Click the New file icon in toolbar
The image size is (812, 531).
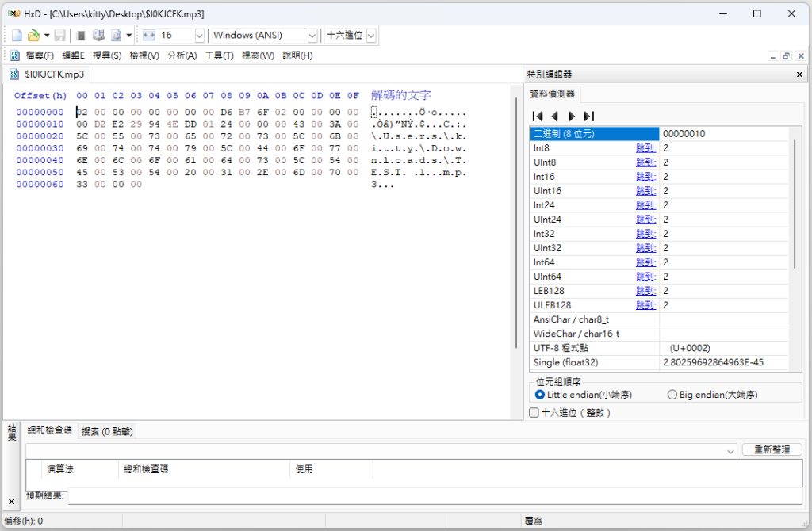(17, 35)
